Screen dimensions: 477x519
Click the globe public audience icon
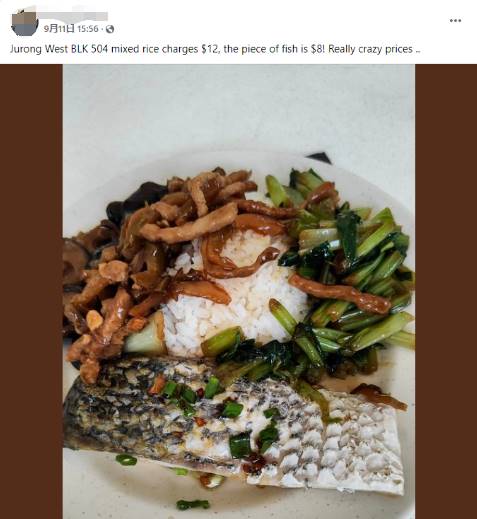click(110, 29)
